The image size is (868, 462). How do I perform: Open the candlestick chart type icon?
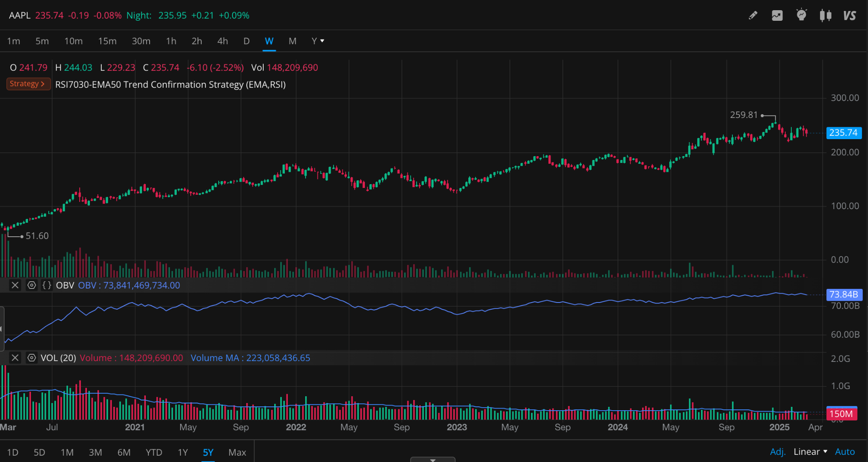825,16
